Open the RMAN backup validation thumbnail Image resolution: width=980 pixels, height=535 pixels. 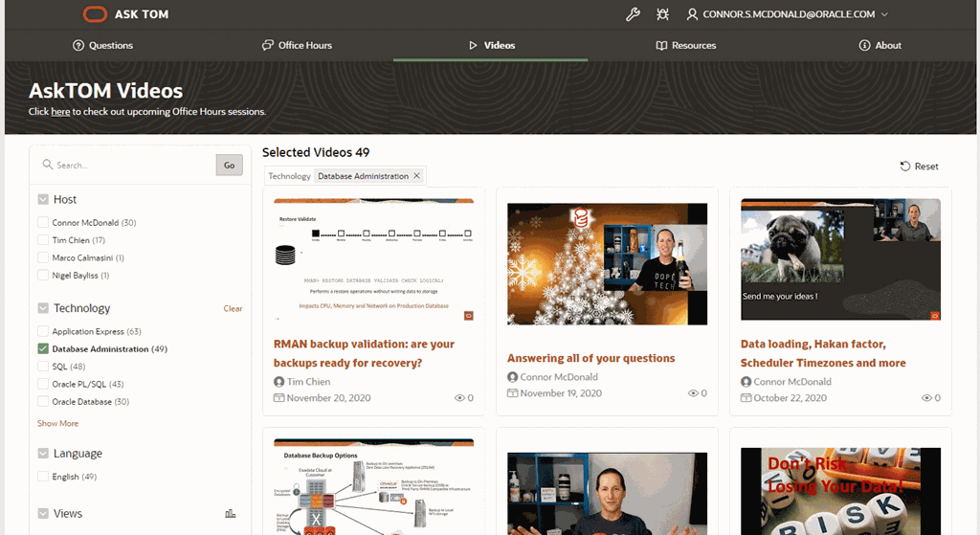(374, 260)
